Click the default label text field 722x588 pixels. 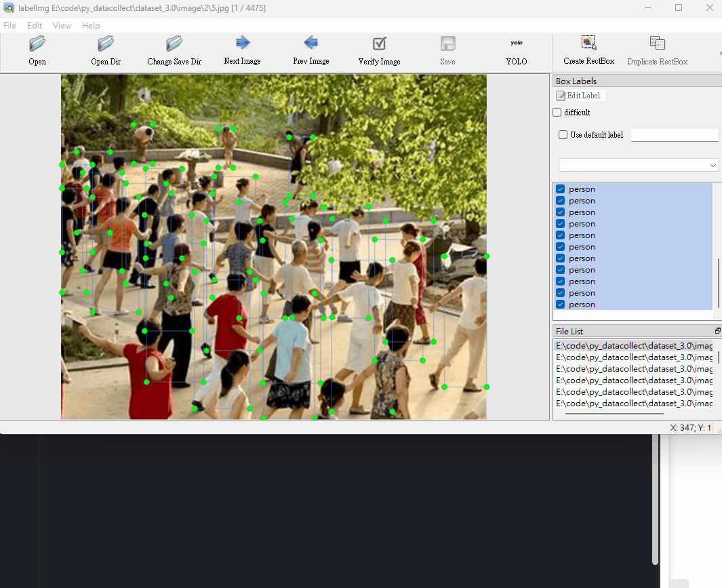click(674, 135)
